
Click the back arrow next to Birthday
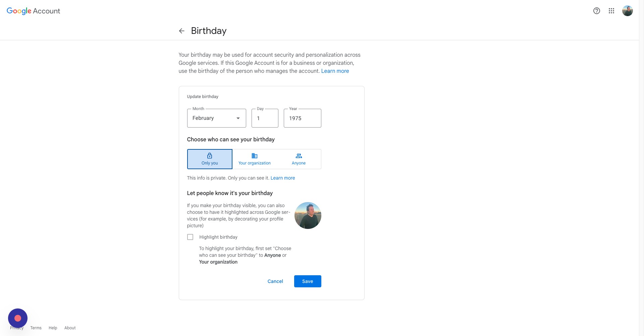click(181, 31)
